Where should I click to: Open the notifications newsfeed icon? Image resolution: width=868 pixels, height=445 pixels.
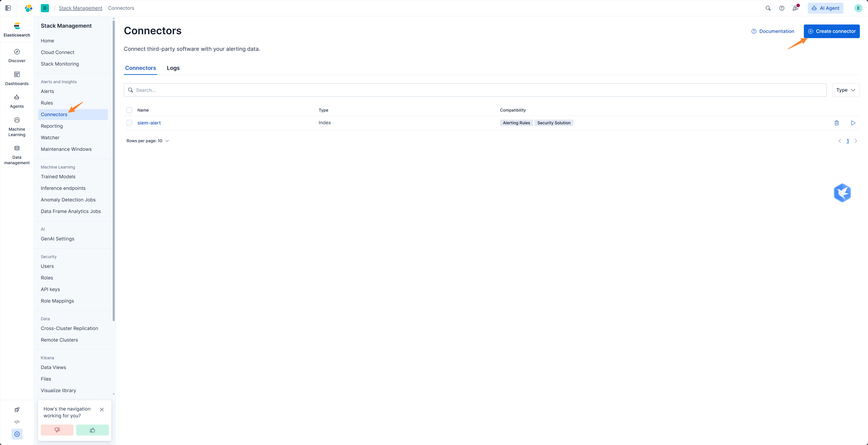(796, 8)
